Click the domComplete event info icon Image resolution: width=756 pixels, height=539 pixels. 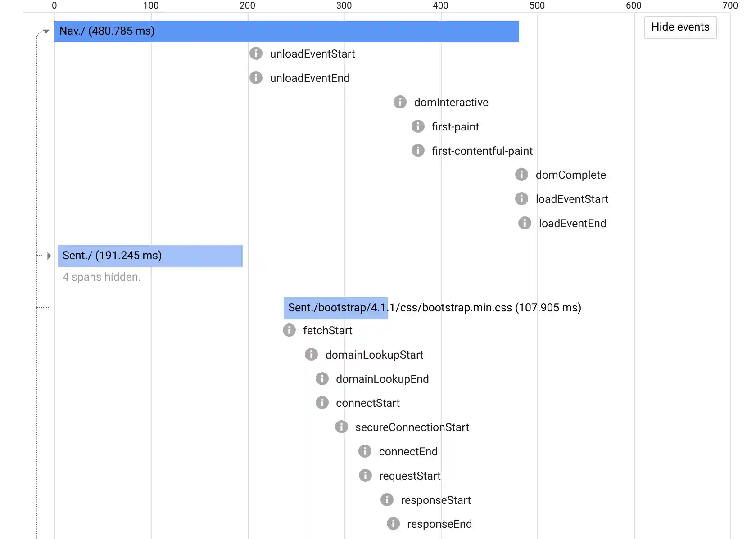click(x=521, y=174)
